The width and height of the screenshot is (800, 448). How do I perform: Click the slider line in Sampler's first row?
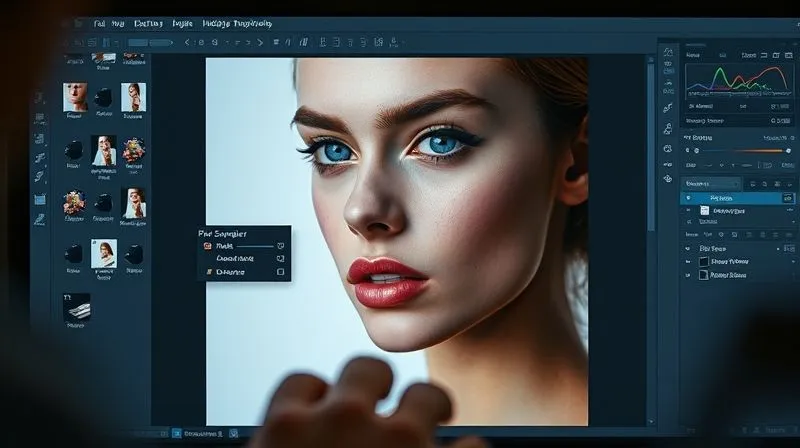[255, 246]
